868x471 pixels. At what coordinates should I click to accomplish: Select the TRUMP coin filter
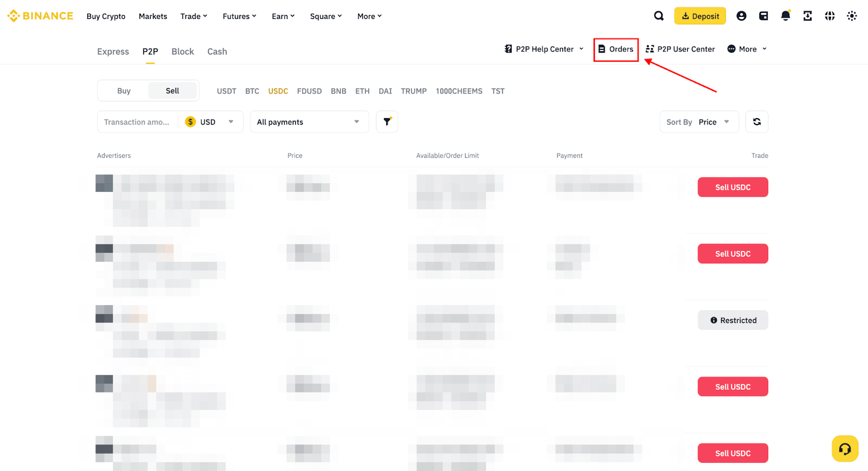point(414,91)
